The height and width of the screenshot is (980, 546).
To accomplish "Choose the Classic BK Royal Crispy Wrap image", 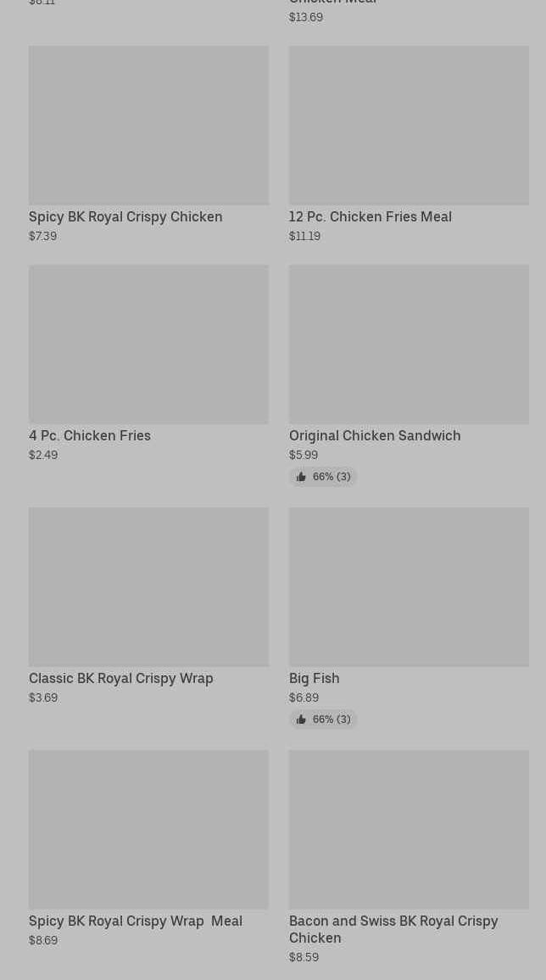I will pos(148,587).
